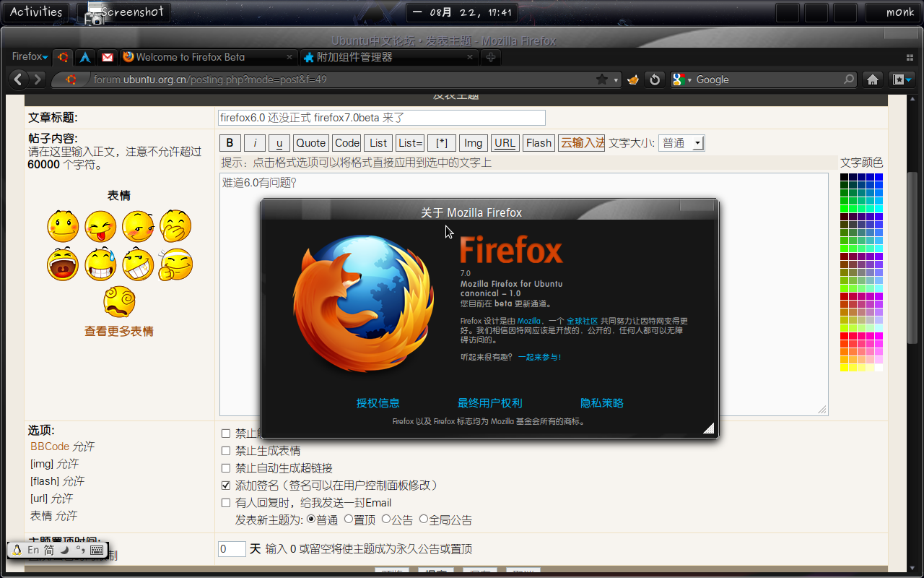Open the bookmarks menu button
The image size is (924, 578).
coord(902,79)
